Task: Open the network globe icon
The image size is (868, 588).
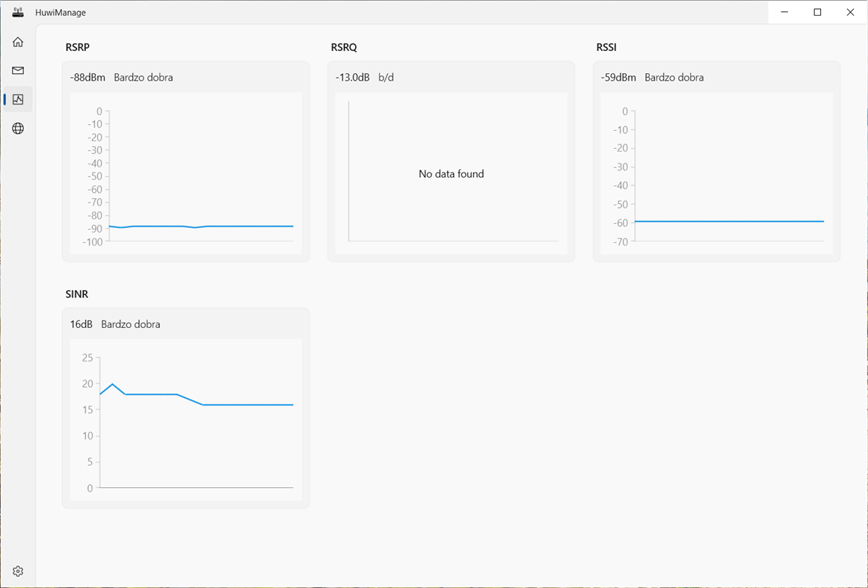Action: click(x=18, y=129)
